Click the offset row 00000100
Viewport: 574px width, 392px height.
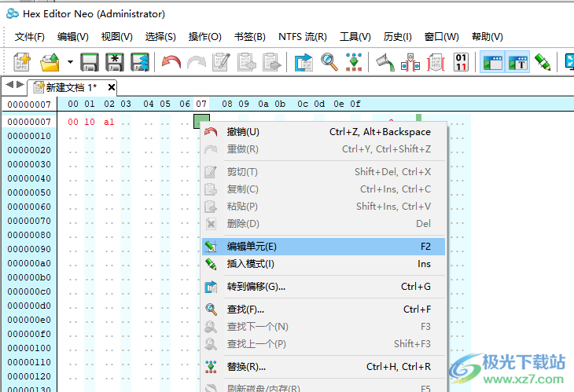click(x=29, y=348)
